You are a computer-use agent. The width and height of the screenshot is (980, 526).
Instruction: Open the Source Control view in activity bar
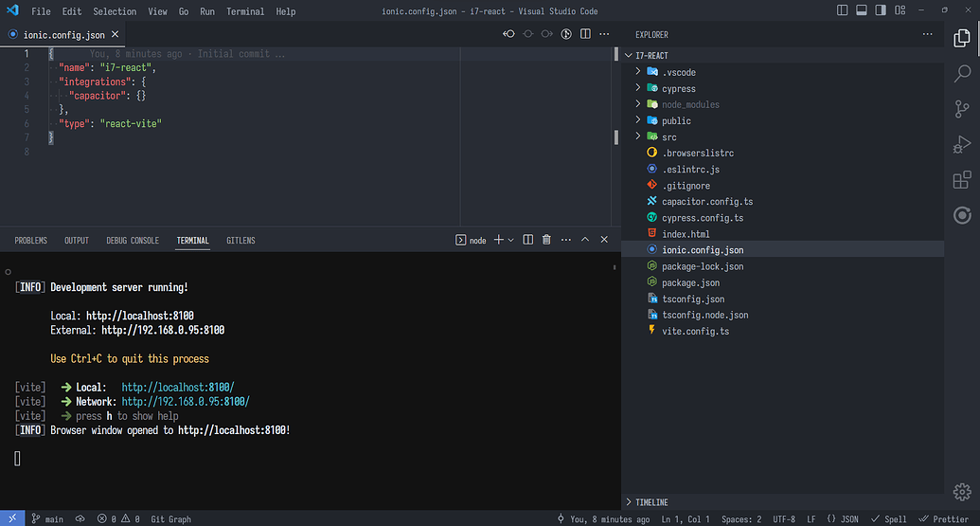tap(961, 108)
